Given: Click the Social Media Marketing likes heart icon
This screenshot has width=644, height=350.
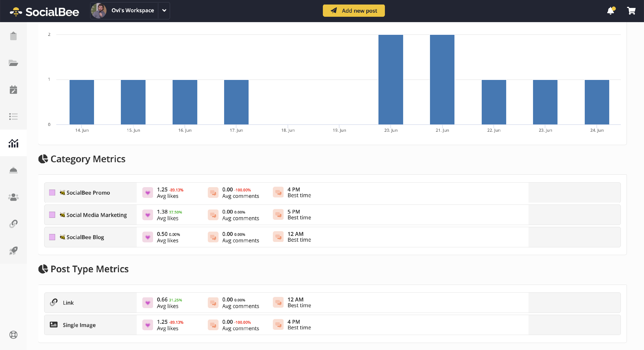Looking at the screenshot, I should 147,215.
